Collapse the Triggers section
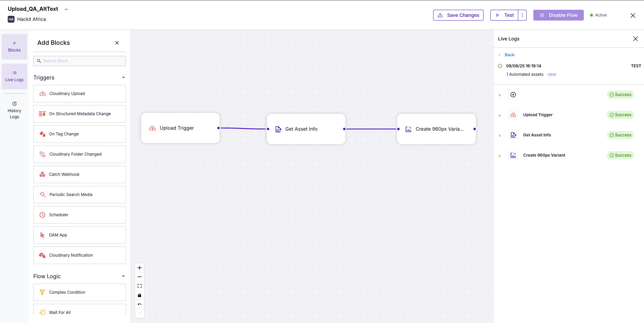This screenshot has width=644, height=323. tap(123, 77)
